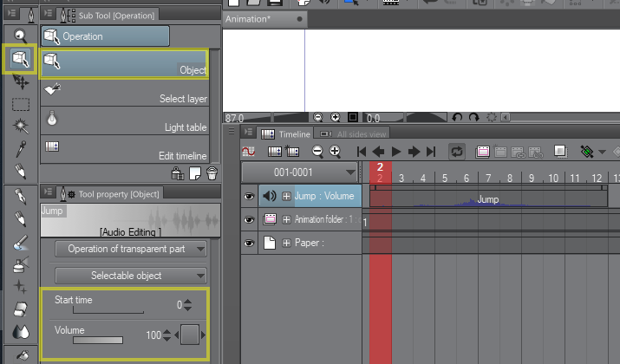Fit canvas to screen icon
This screenshot has width=620, height=364.
pyautogui.click(x=353, y=117)
